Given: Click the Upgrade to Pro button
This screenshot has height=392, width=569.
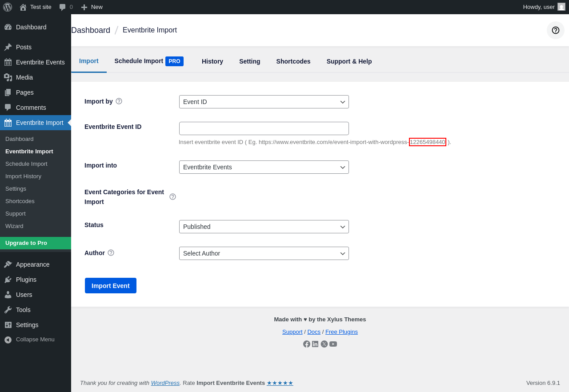Looking at the screenshot, I should [36, 243].
